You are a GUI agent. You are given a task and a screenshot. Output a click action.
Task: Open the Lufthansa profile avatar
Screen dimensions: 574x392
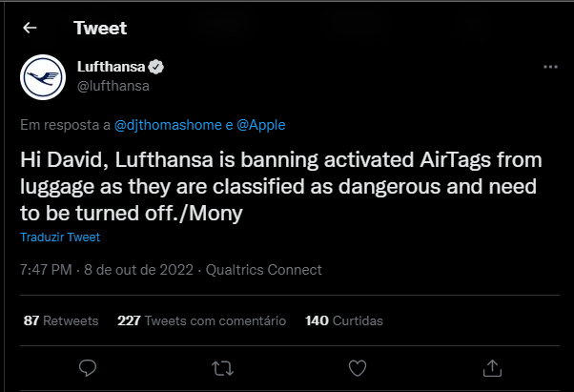[43, 77]
